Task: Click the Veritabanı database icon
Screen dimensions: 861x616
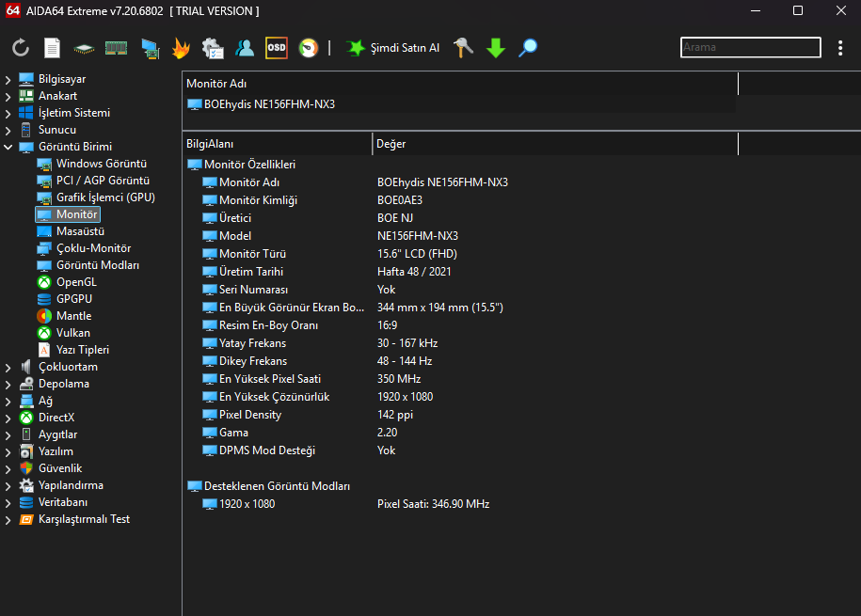Action: click(x=25, y=502)
